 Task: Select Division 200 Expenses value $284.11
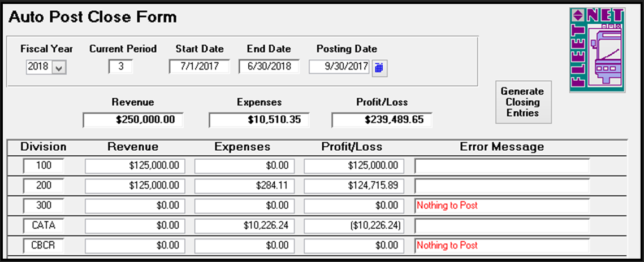(244, 186)
